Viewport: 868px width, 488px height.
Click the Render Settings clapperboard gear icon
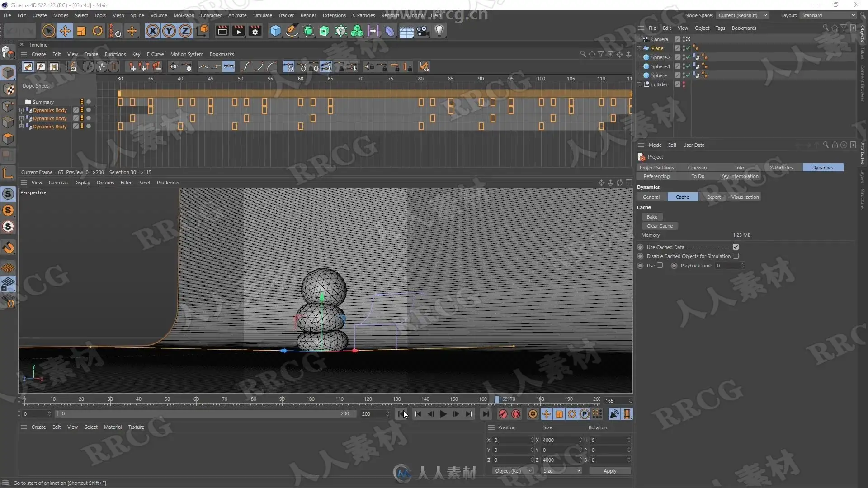tap(255, 31)
